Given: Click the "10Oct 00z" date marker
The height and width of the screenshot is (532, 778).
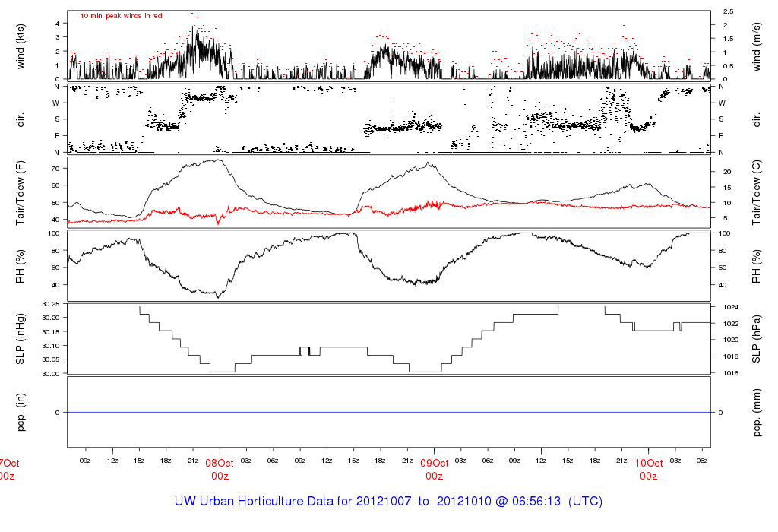Looking at the screenshot, I should (649, 470).
